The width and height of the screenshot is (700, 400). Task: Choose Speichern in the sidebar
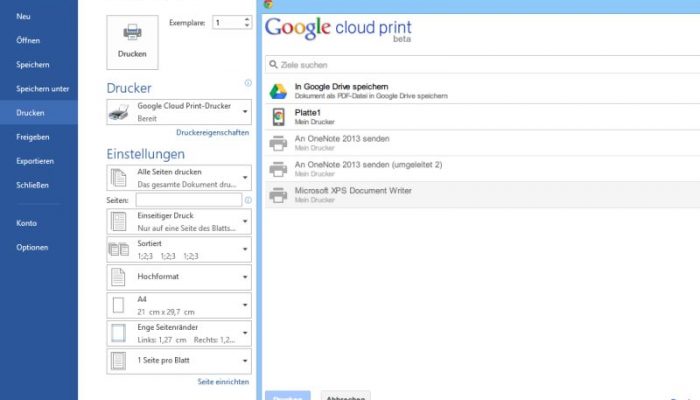[x=33, y=65]
